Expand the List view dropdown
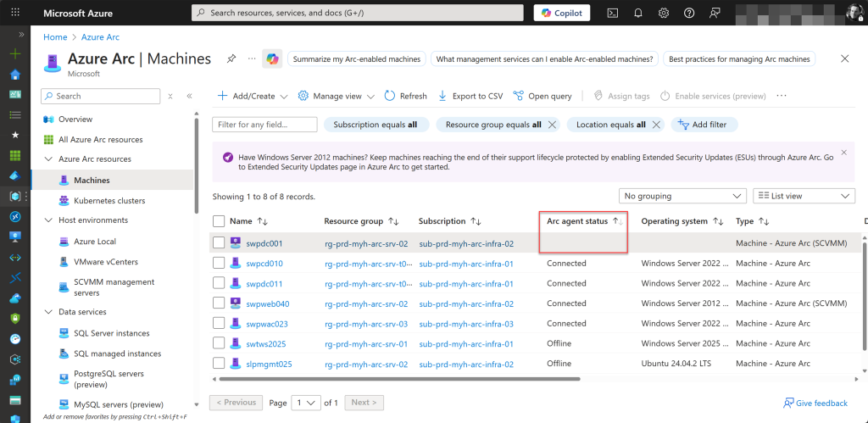Image resolution: width=868 pixels, height=423 pixels. coord(804,196)
